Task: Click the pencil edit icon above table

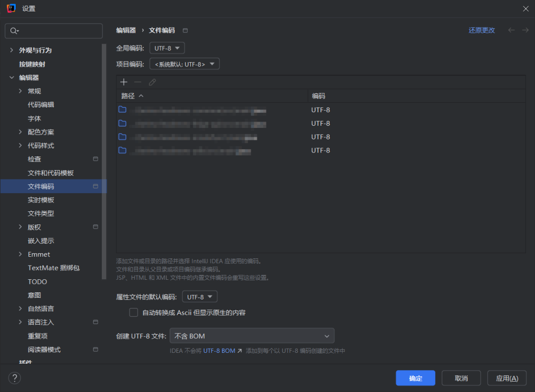Action: coord(152,82)
